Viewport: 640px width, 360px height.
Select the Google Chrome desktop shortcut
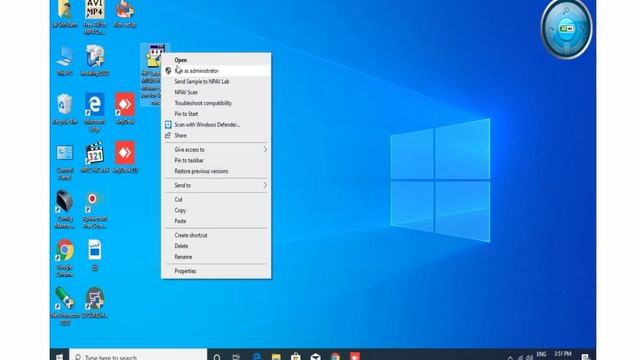(x=65, y=258)
